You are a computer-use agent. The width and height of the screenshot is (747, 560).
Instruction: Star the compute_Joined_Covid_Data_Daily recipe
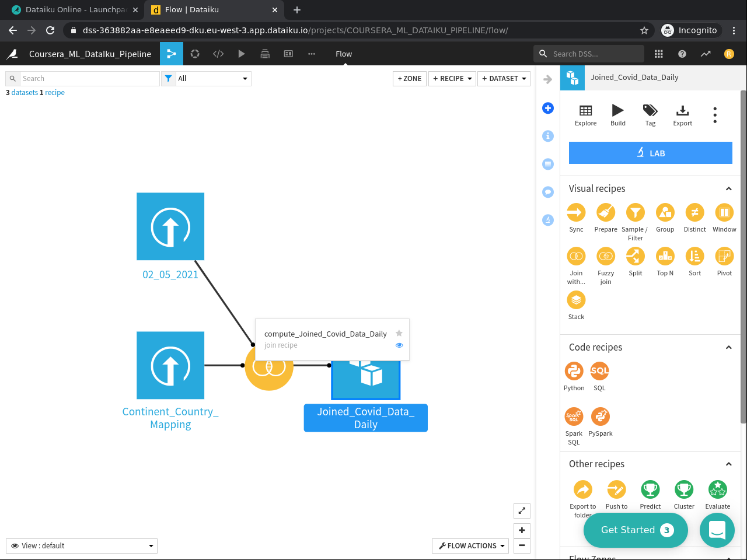399,333
